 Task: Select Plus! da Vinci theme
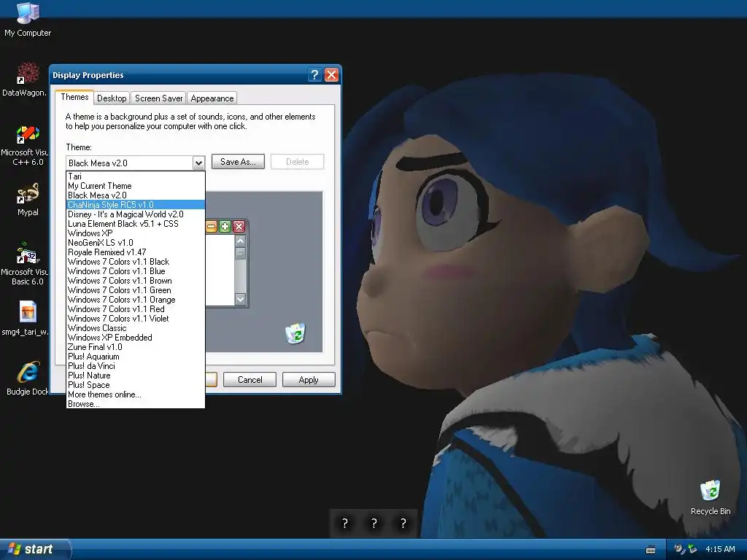[135, 366]
